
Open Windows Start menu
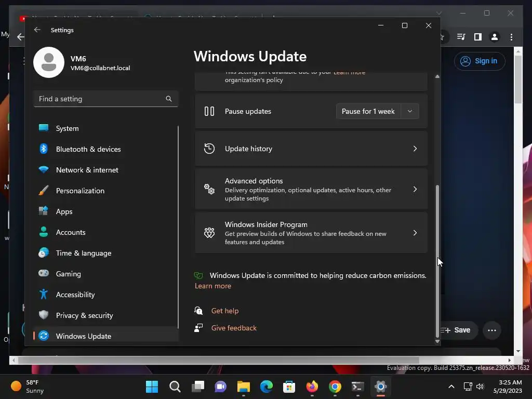pyautogui.click(x=152, y=387)
